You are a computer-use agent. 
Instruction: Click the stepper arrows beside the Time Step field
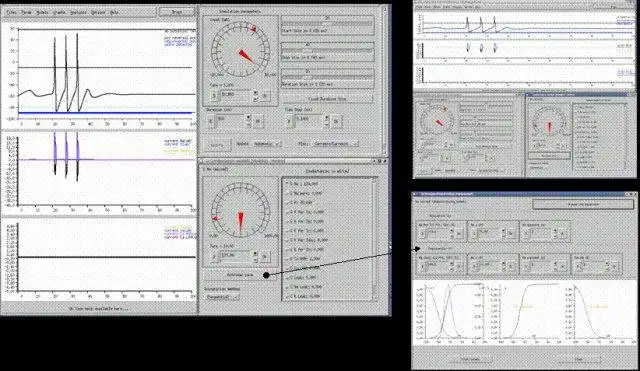pyautogui.click(x=327, y=121)
